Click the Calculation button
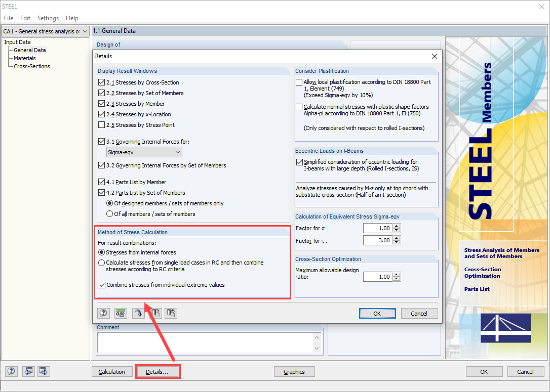The height and width of the screenshot is (392, 550). (112, 372)
